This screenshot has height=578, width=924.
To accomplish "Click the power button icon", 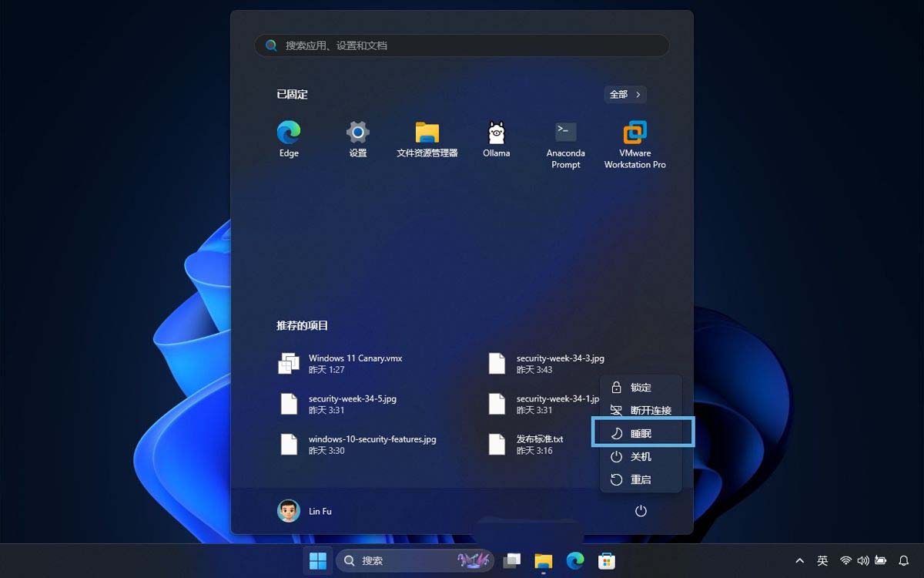I will [x=641, y=511].
